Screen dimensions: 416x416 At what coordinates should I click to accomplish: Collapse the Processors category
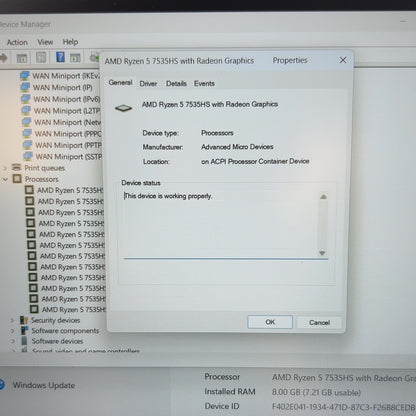pos(5,179)
